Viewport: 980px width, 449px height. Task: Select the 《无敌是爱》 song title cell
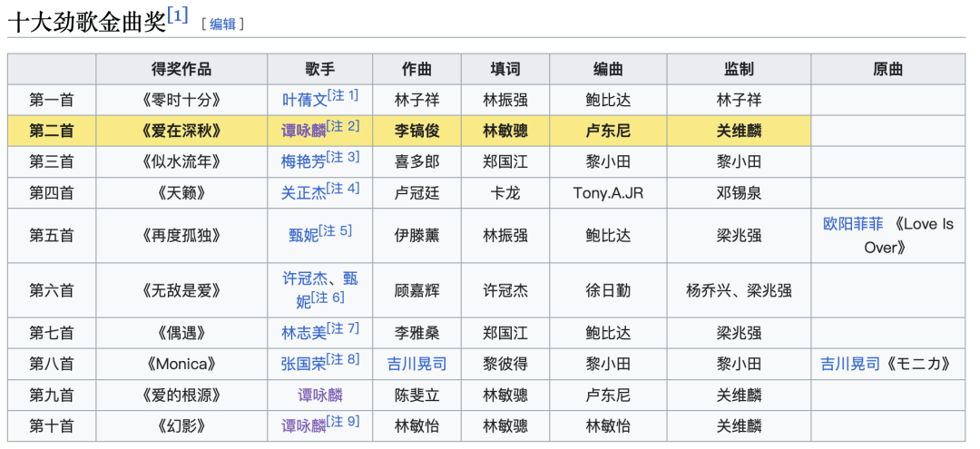[181, 290]
